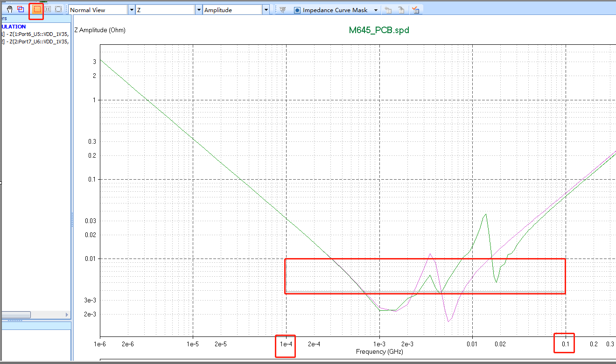This screenshot has width=616, height=364.
Task: Click the panel splitter grip beside the plot
Action: click(x=72, y=219)
